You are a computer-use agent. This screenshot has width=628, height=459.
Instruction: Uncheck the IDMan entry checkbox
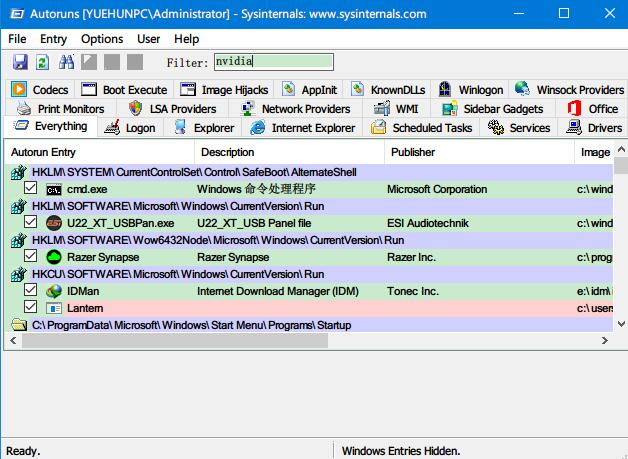30,290
